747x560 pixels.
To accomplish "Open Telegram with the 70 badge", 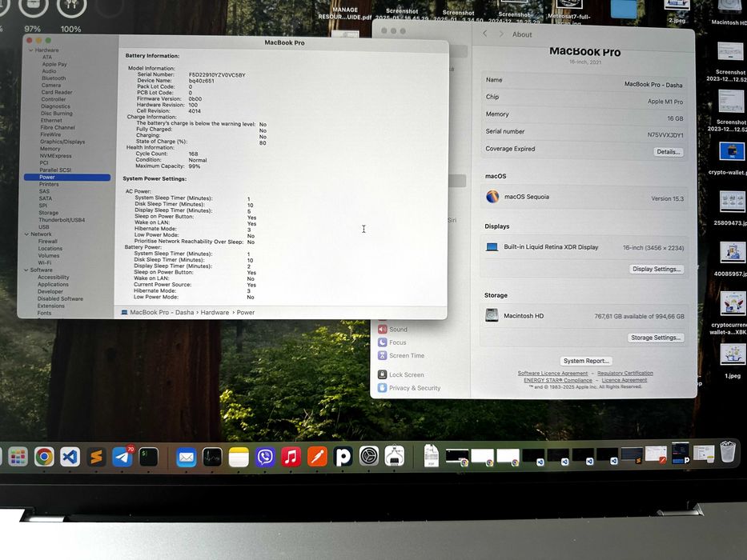I will (x=122, y=457).
